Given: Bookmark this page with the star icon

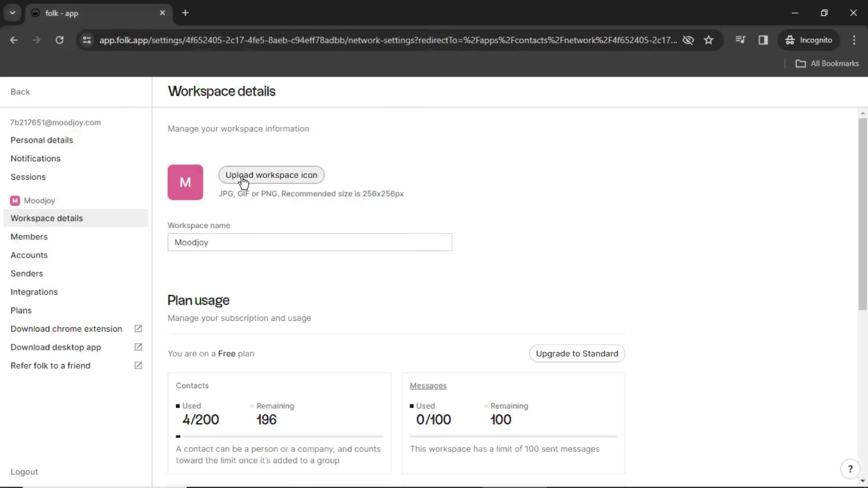Looking at the screenshot, I should pos(708,40).
